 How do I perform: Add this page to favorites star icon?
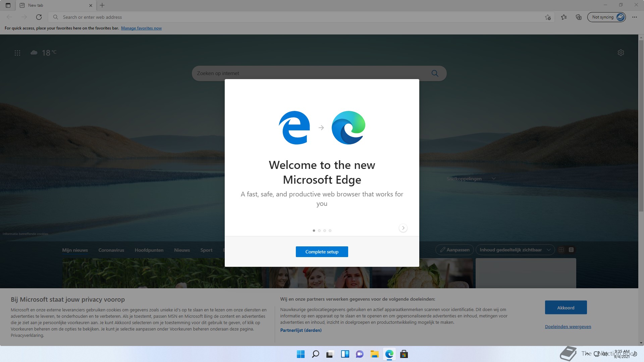(x=548, y=17)
